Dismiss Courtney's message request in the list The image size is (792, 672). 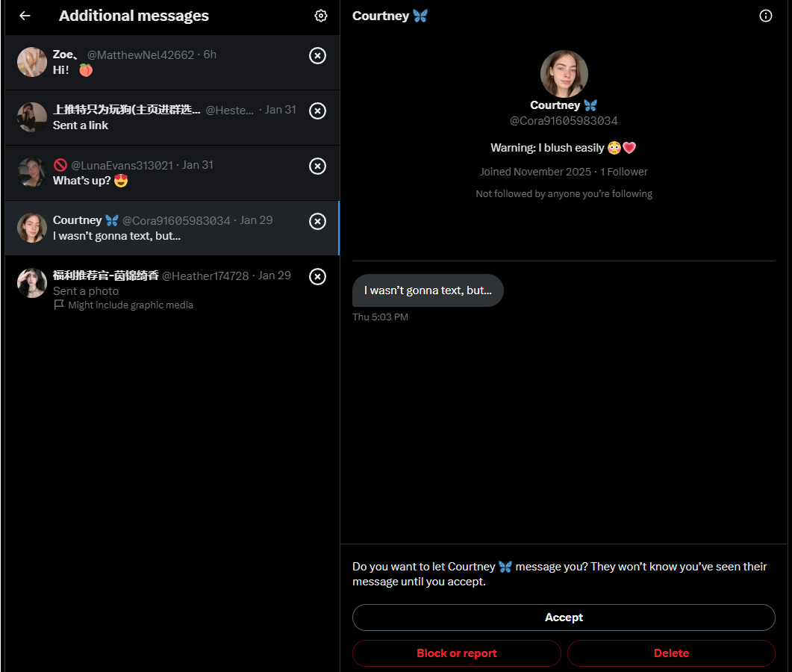(317, 221)
